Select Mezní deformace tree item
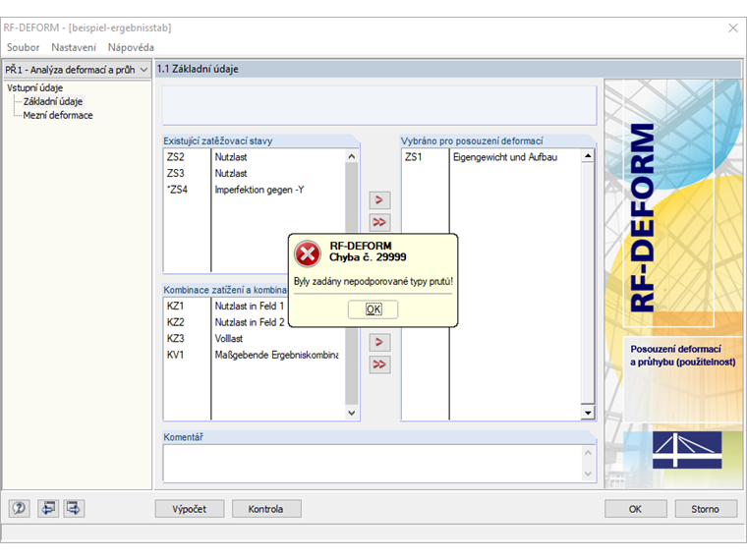Viewport: 747px width, 560px height. [x=58, y=115]
